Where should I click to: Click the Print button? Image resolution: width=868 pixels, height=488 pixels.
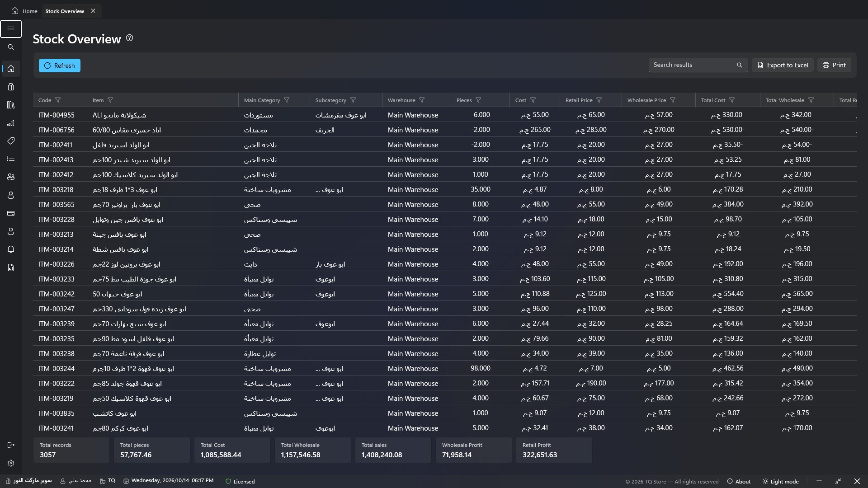[x=834, y=65]
